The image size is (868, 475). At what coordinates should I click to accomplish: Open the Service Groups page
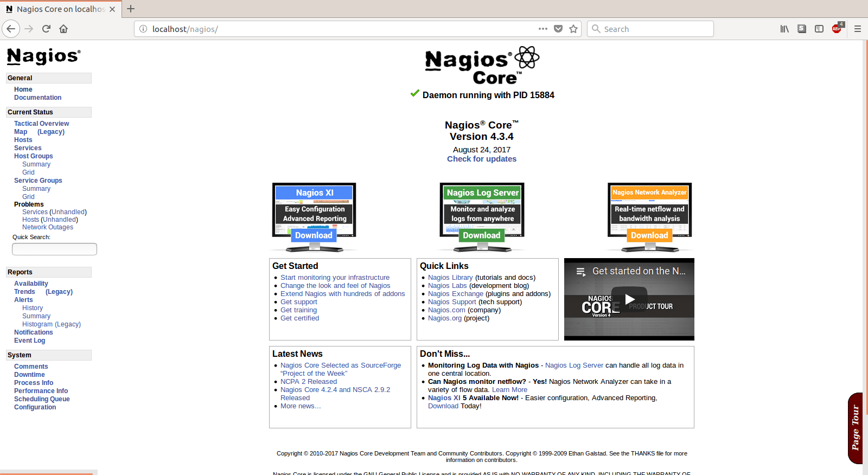[38, 181]
